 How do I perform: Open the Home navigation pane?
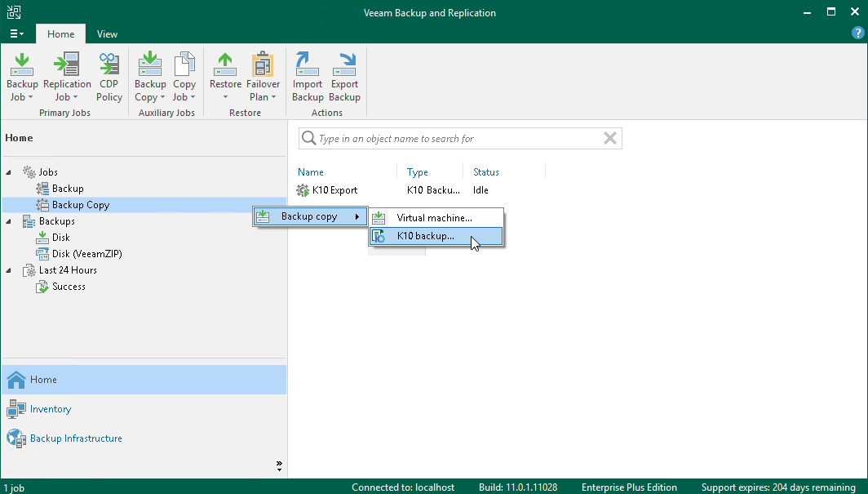(144, 380)
